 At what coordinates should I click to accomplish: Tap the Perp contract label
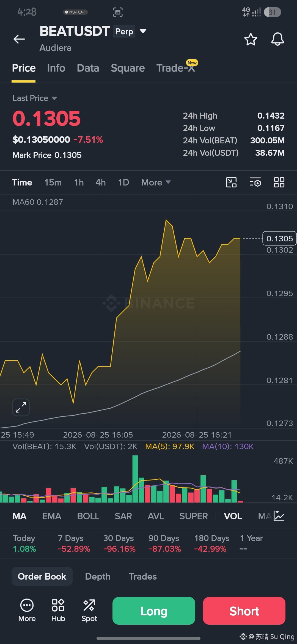pyautogui.click(x=124, y=31)
